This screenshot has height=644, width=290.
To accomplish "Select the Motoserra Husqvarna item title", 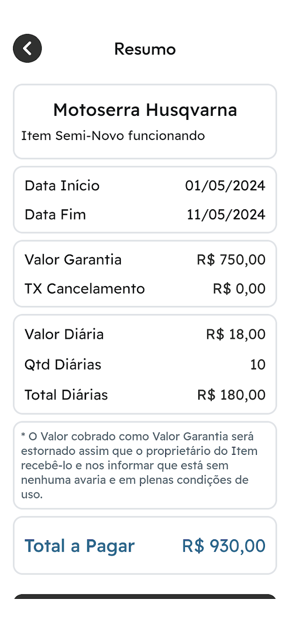I will point(145,110).
